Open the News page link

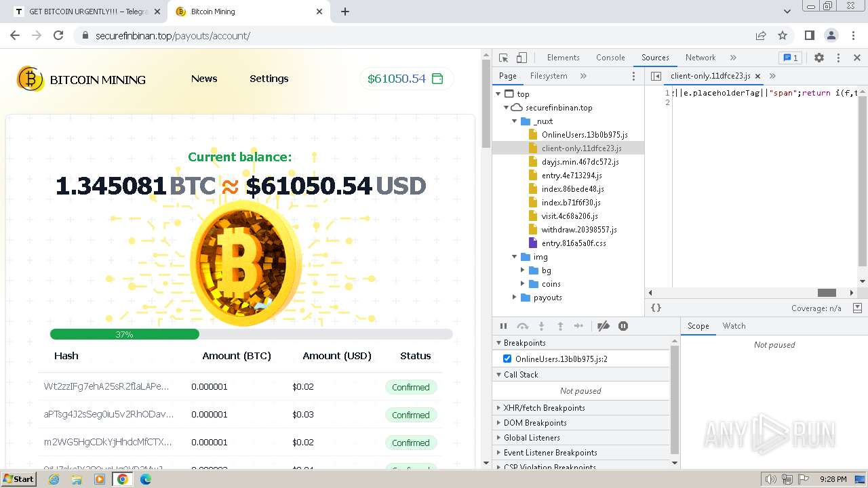(204, 79)
